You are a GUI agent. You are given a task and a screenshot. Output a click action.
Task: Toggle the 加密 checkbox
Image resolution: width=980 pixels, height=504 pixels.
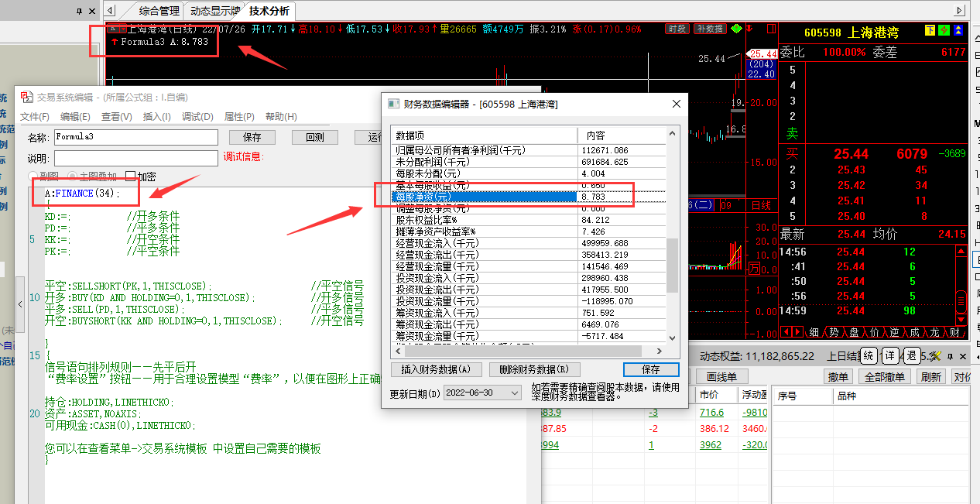(x=130, y=177)
